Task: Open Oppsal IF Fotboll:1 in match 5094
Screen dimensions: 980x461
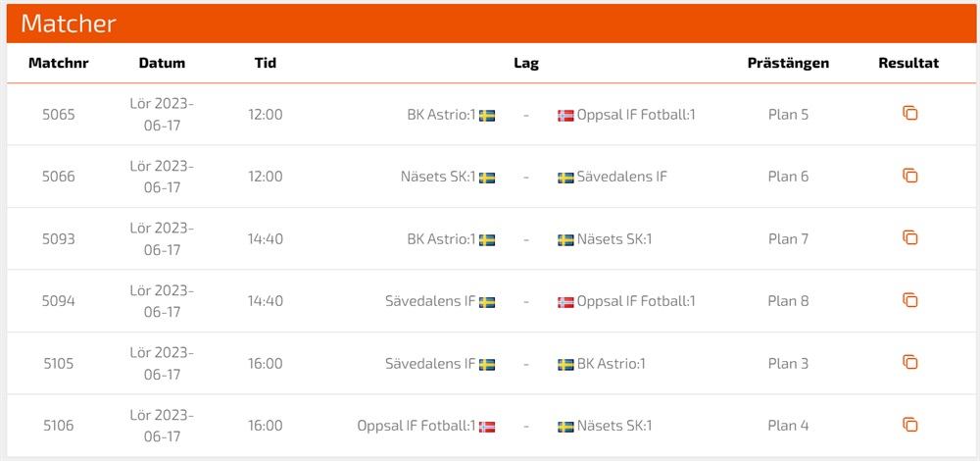Action: (x=636, y=301)
